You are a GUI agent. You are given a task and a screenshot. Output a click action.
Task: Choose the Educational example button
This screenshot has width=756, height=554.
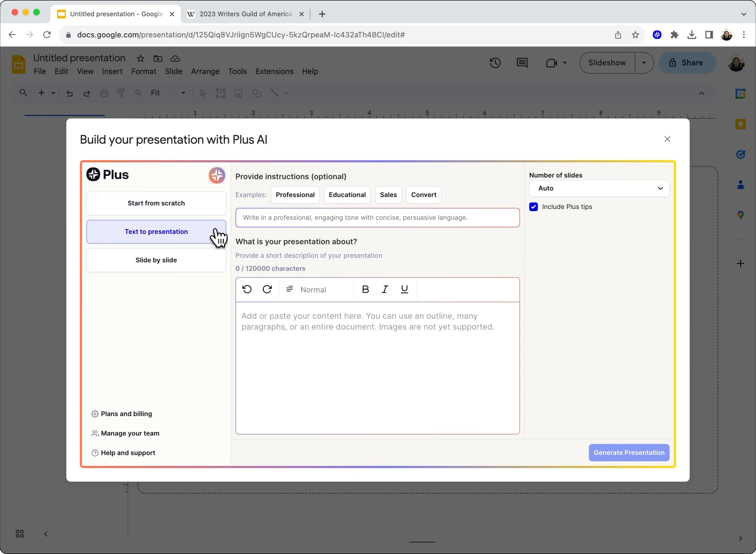tap(347, 194)
